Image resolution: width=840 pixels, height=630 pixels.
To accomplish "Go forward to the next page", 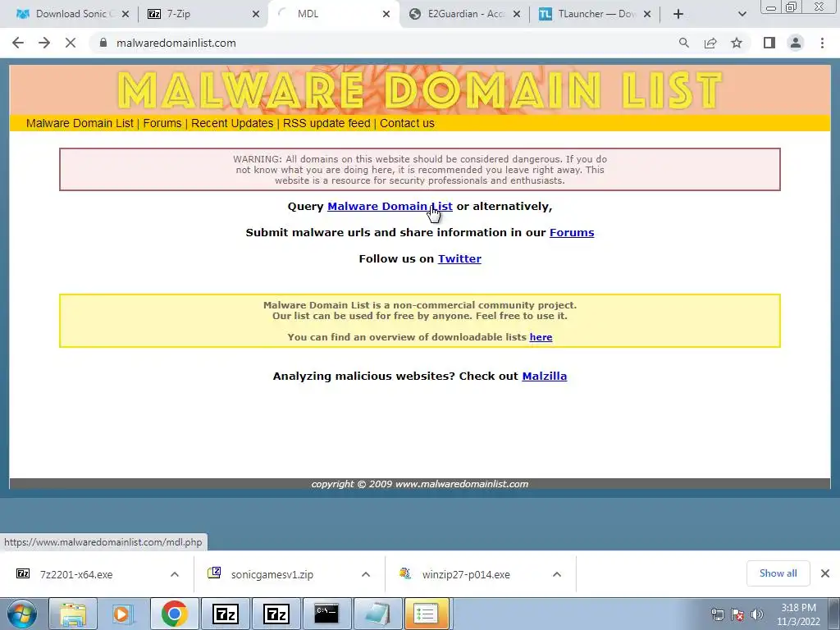I will [44, 43].
